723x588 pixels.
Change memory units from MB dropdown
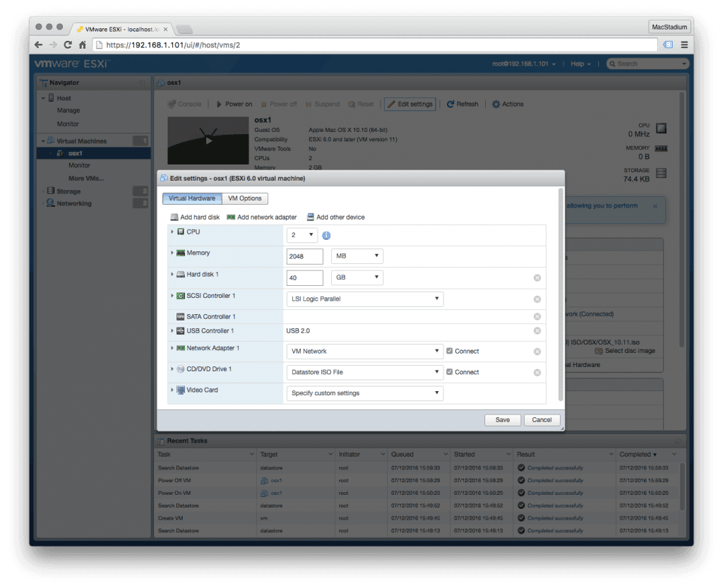[x=357, y=256]
